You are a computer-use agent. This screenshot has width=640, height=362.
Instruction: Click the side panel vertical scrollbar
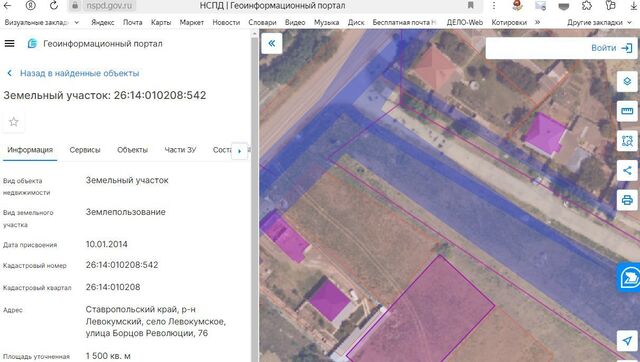pos(255,195)
